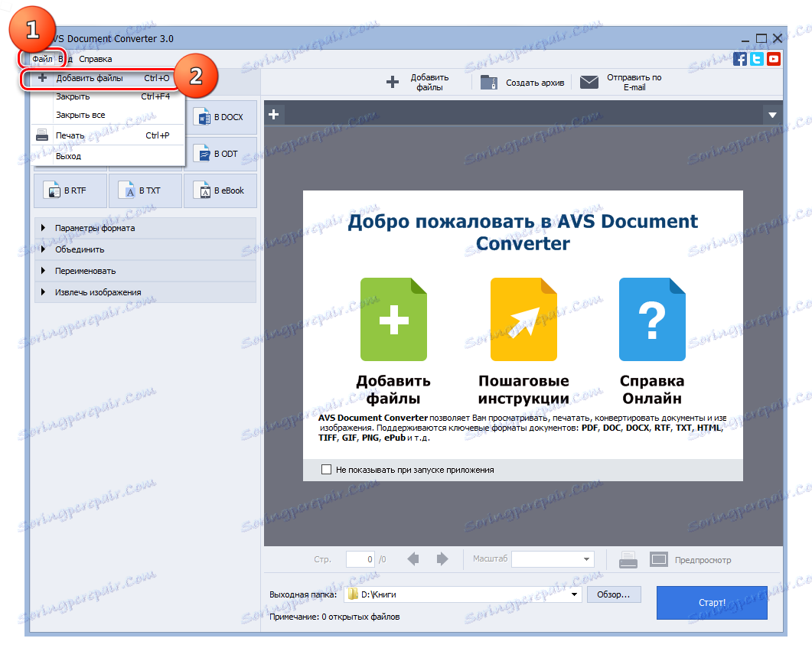Select the To TXT format

point(145,191)
